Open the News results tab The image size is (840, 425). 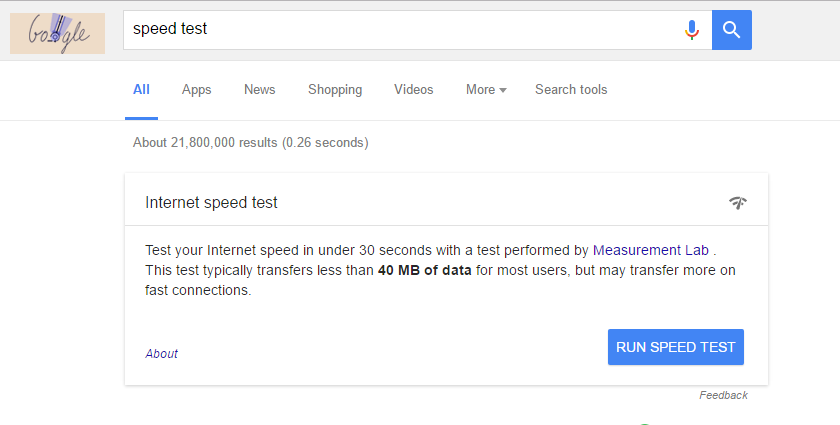pos(259,90)
